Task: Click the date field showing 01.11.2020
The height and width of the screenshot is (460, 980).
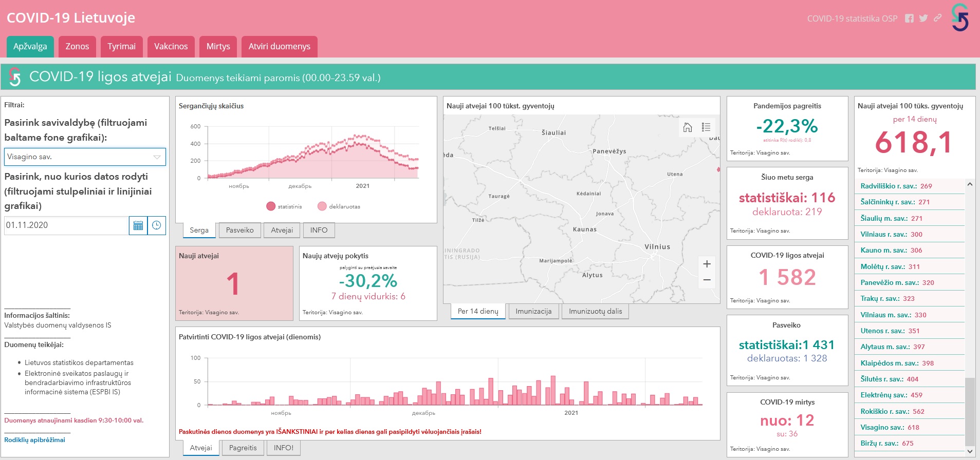Action: [66, 225]
